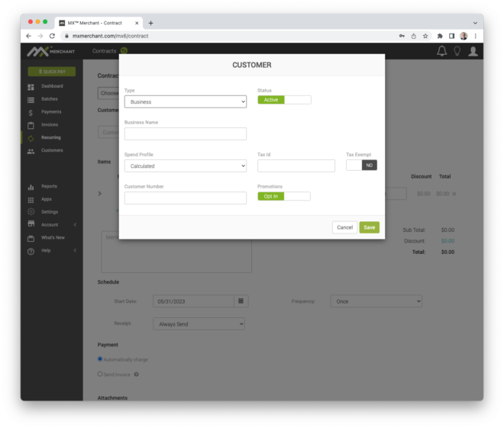Click the browser share icon
This screenshot has width=504, height=428.
tap(414, 36)
